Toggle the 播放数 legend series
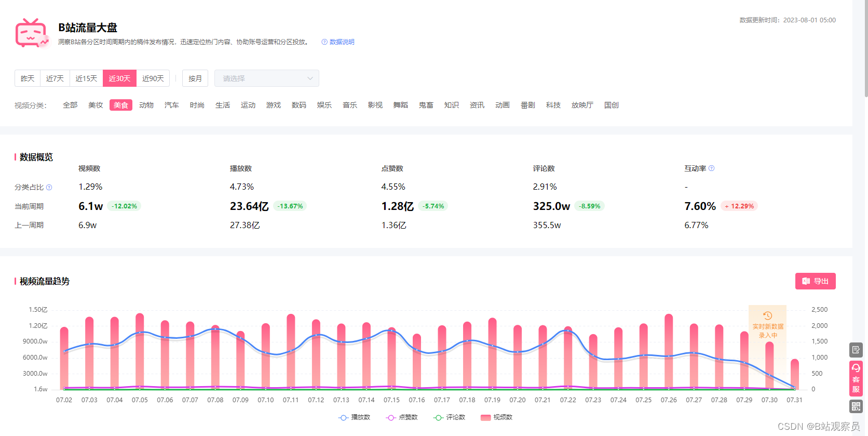 point(355,417)
